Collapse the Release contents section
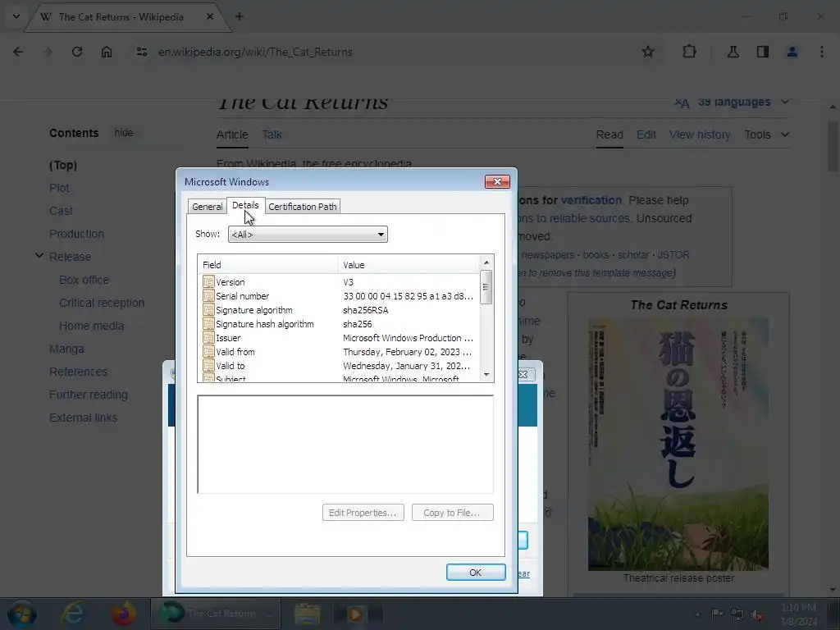Screen dimensions: 840x630 tap(39, 256)
